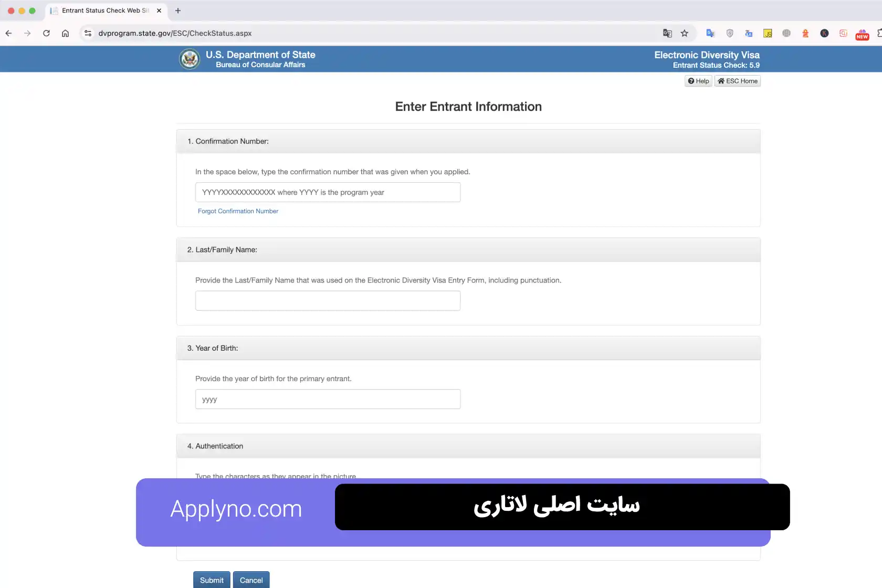Open the Google Translate extension icon
Screen dimensions: 882x588
[710, 33]
